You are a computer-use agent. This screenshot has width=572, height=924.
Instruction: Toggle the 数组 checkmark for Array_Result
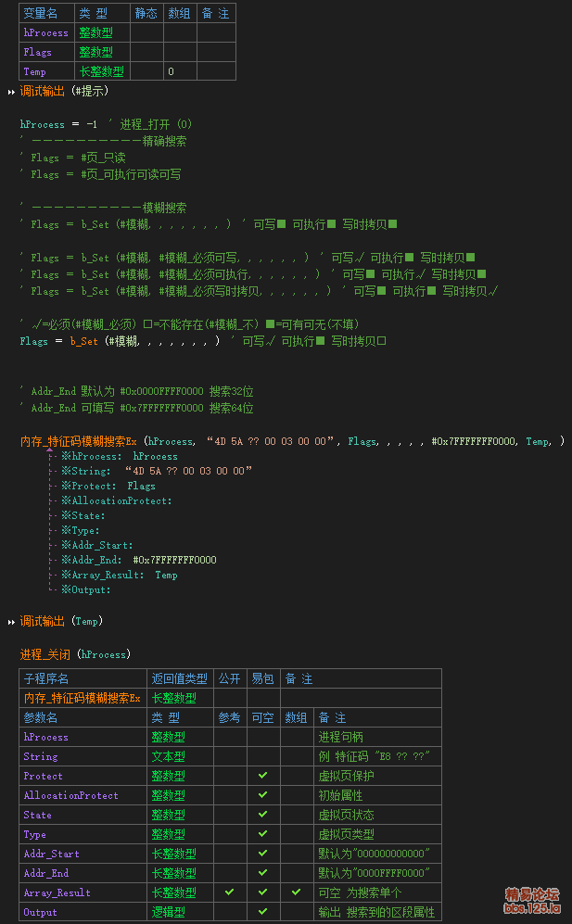(296, 892)
